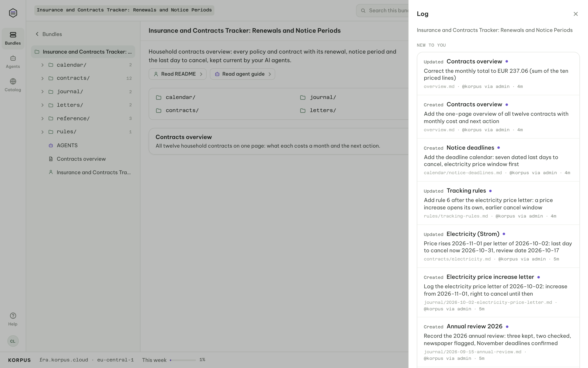Go back to Bundles list
This screenshot has height=368, width=588.
click(x=49, y=34)
